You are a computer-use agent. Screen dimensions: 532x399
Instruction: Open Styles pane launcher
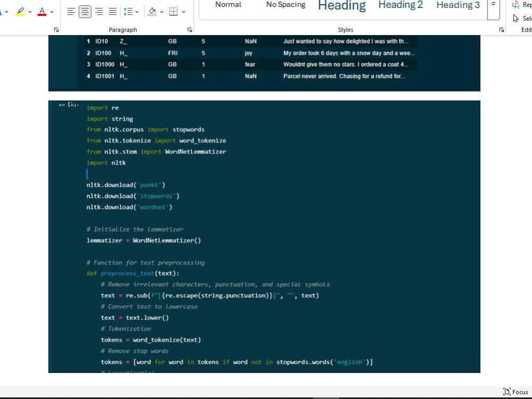click(502, 30)
